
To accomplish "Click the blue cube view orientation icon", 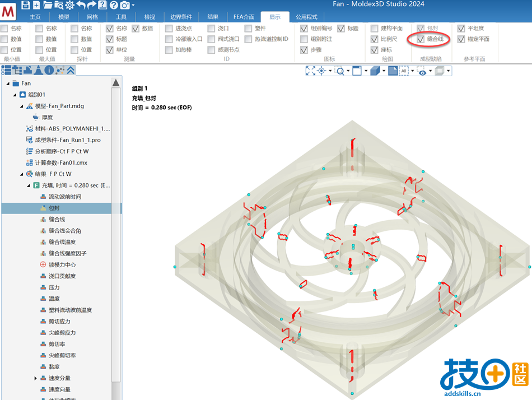I will (x=375, y=71).
